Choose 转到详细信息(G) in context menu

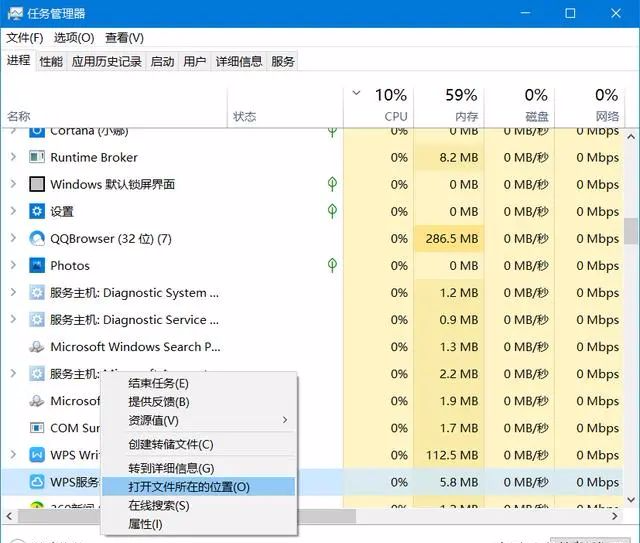point(198,468)
